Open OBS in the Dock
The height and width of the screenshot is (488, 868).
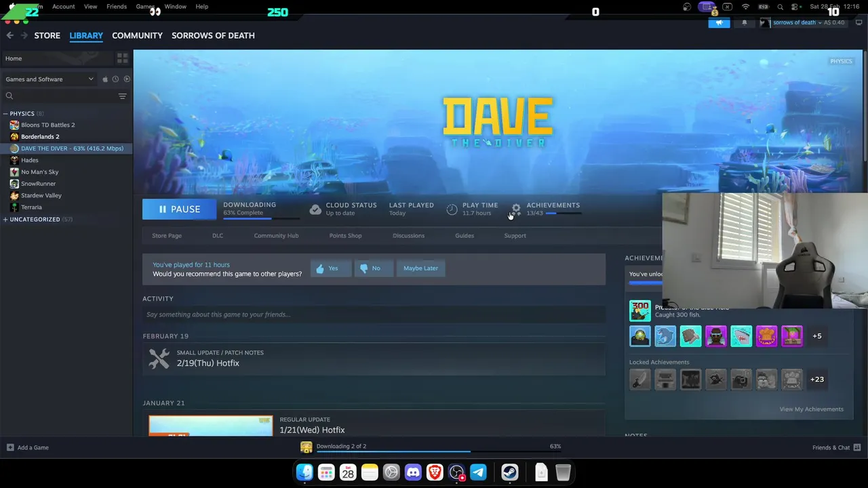[x=456, y=472]
